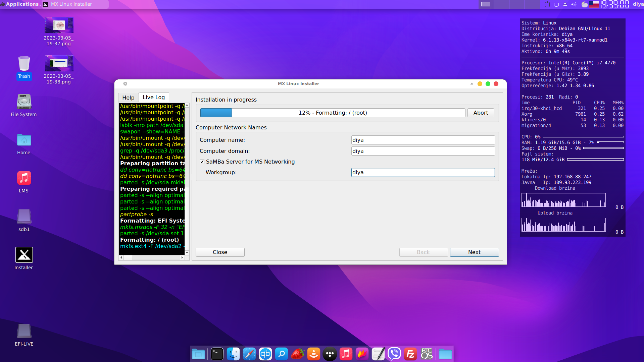Click the log scroll-down arrow
Image resolution: width=644 pixels, height=362 pixels.
click(x=187, y=253)
